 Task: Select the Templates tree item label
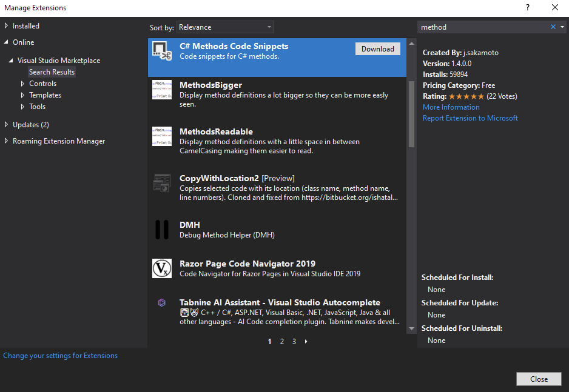(x=45, y=95)
